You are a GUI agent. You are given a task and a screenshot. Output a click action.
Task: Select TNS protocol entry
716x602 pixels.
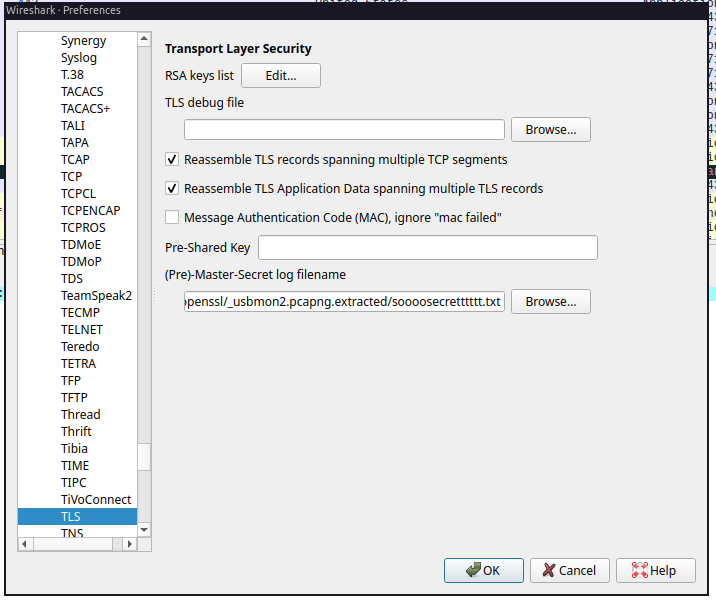point(72,533)
